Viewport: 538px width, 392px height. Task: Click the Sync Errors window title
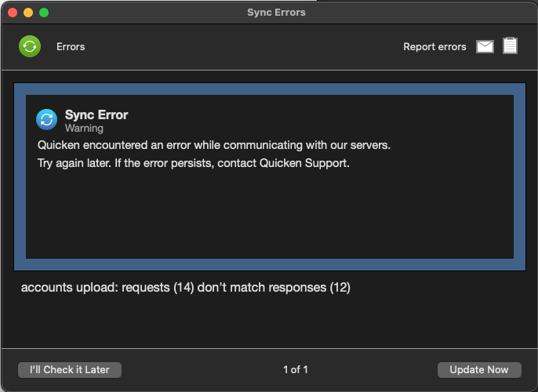pyautogui.click(x=276, y=13)
